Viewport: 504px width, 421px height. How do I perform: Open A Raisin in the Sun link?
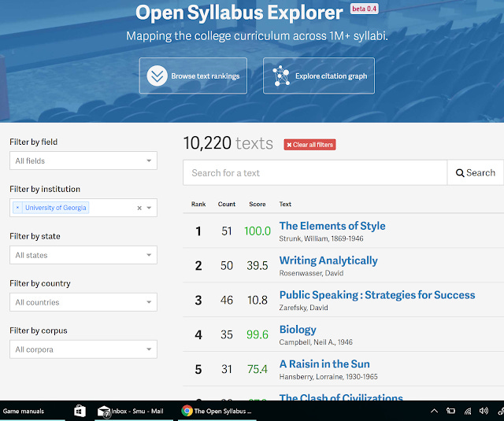(x=324, y=364)
